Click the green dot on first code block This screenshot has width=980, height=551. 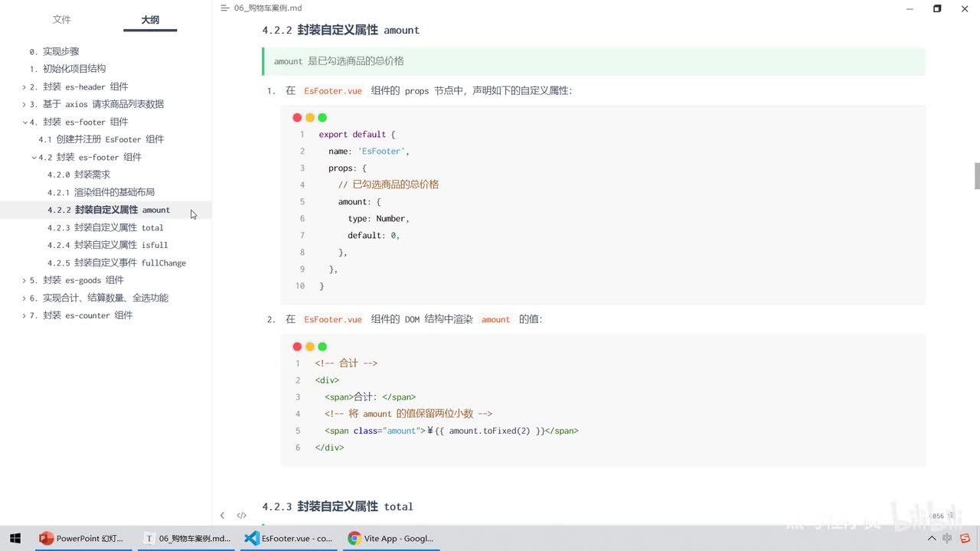322,118
